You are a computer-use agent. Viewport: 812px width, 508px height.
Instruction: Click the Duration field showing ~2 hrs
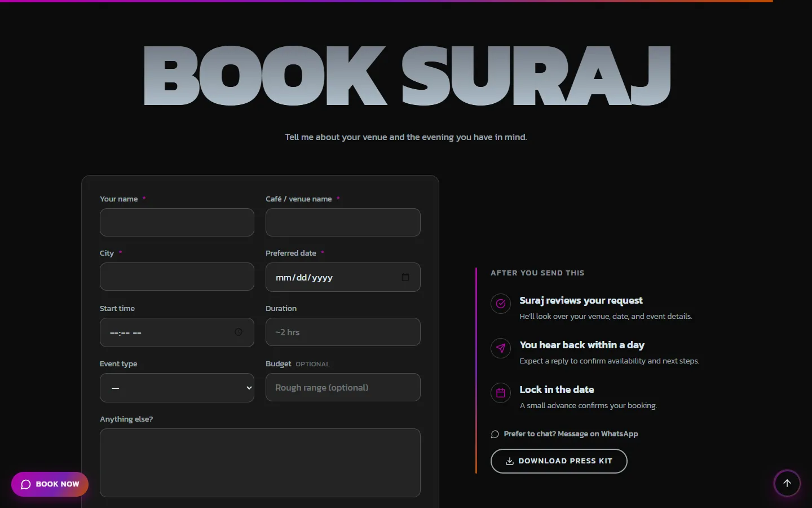[x=343, y=332]
